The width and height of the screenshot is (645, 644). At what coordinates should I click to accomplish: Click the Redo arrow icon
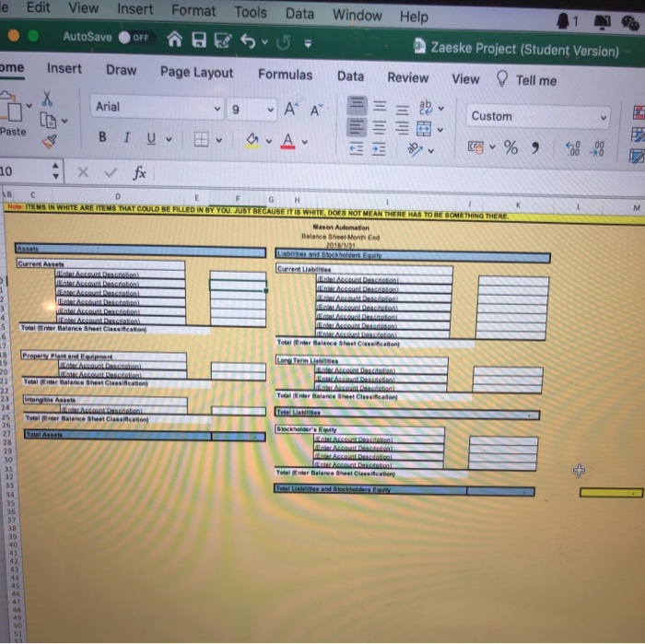pos(284,42)
